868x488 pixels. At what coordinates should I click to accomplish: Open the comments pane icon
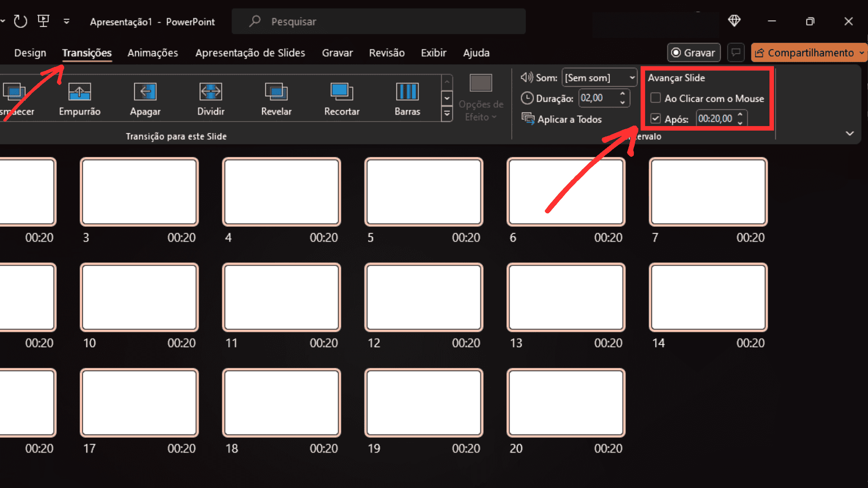(x=736, y=52)
